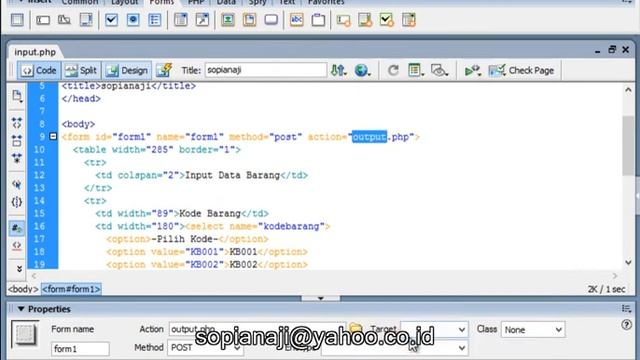This screenshot has width=640, height=360.
Task: Insert a List/Menu form object
Action: 180,20
